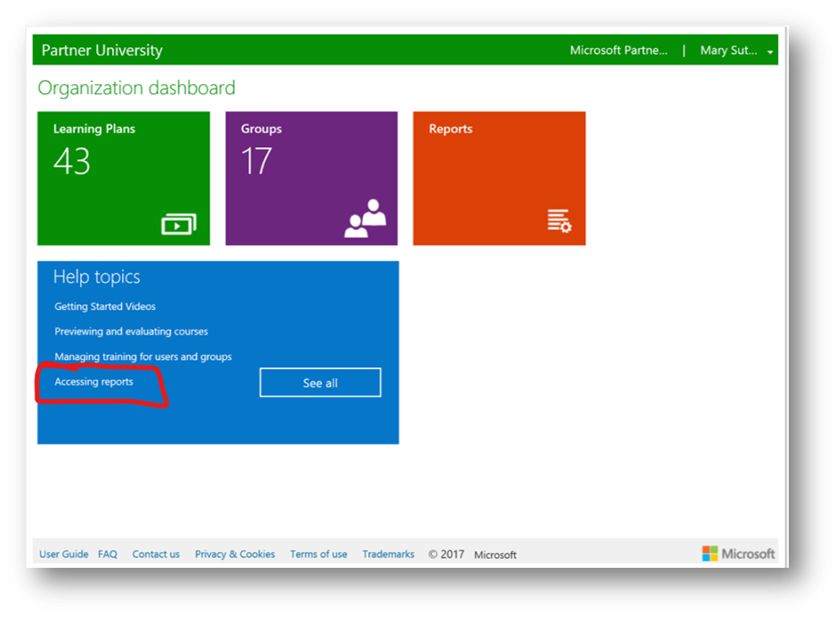Click the Microsoft logo in the footer
Screen dimensions: 840x619
point(738,554)
